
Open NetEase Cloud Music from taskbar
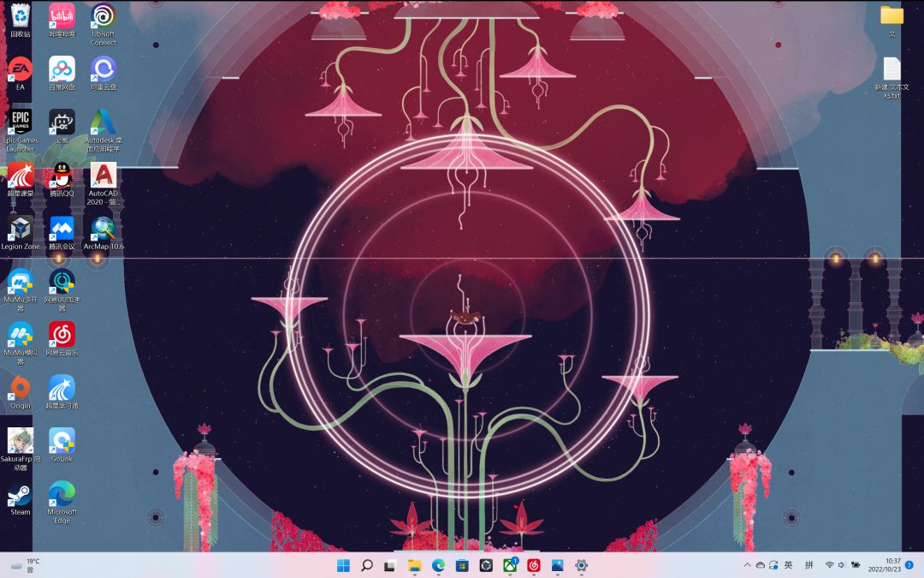pyautogui.click(x=533, y=566)
